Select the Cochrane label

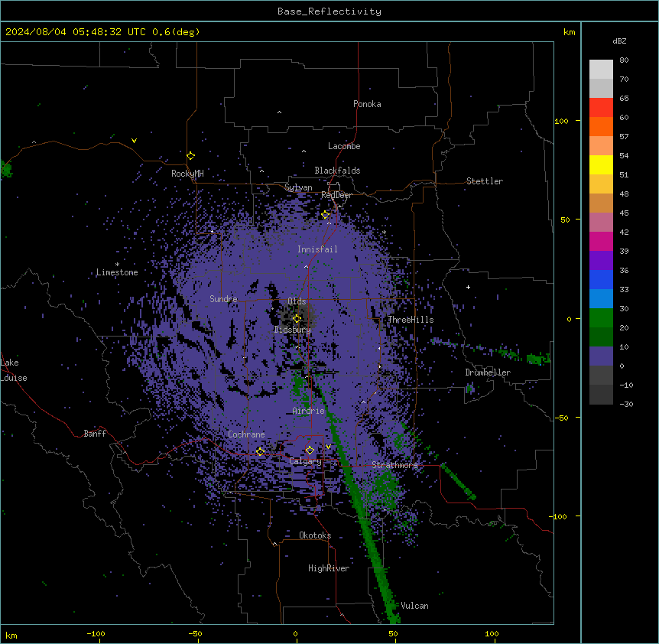coord(246,434)
